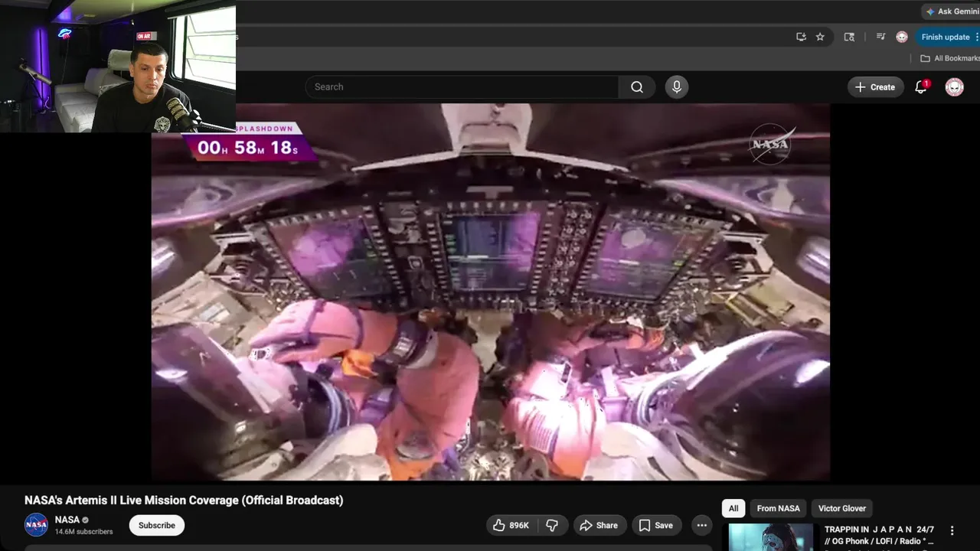Viewport: 980px width, 551px height.
Task: Click the YouTube Search input field
Action: [462, 87]
